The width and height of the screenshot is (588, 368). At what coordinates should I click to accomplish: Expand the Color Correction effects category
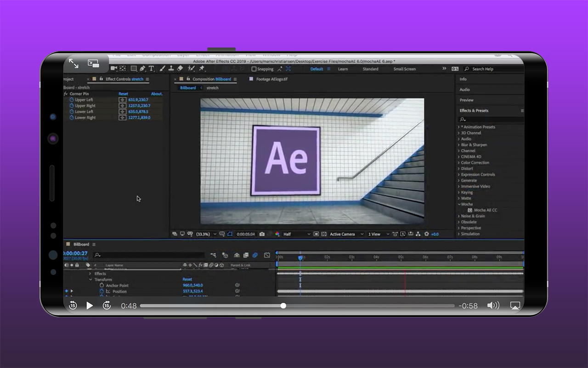click(x=459, y=162)
